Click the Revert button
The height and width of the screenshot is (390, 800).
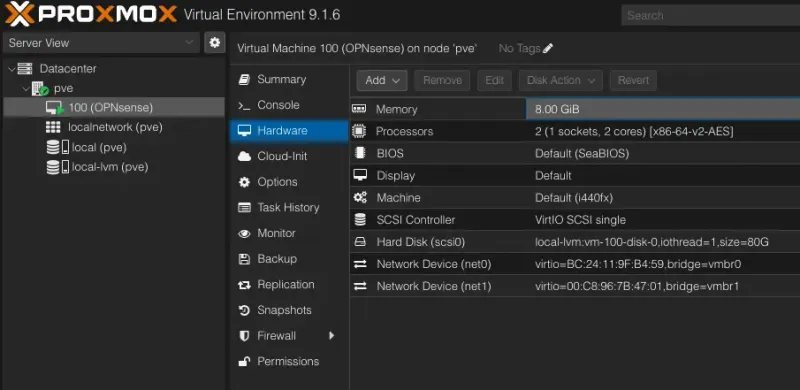[633, 80]
